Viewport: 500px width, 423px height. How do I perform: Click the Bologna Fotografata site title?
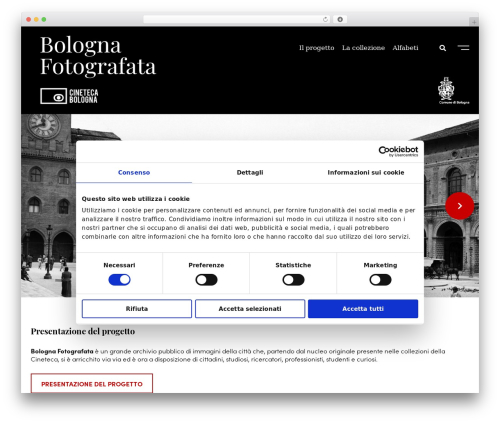point(98,56)
